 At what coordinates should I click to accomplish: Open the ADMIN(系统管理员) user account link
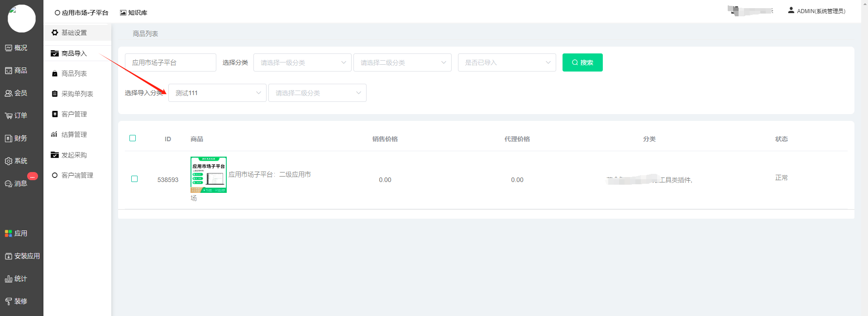pos(816,11)
